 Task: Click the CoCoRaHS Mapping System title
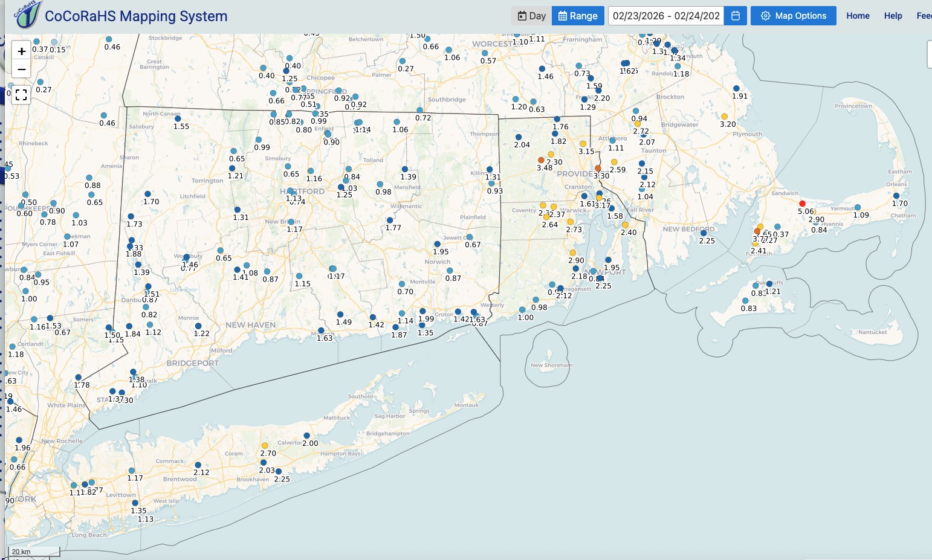tap(136, 16)
